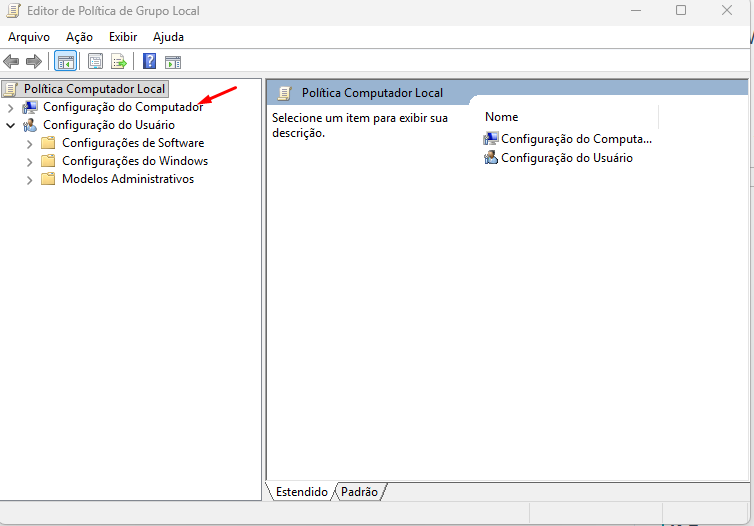The height and width of the screenshot is (526, 754).
Task: Open the Arquivo menu
Action: pos(29,37)
